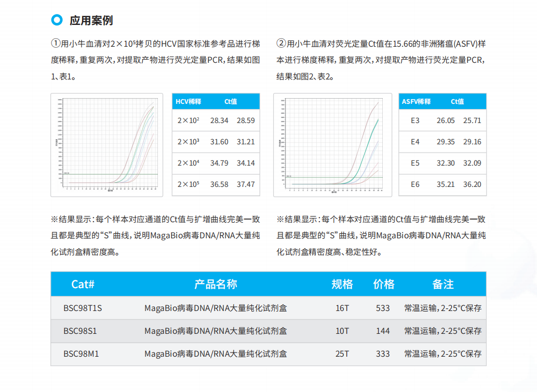Click the 价格 column header
This screenshot has height=392, width=537.
[383, 285]
